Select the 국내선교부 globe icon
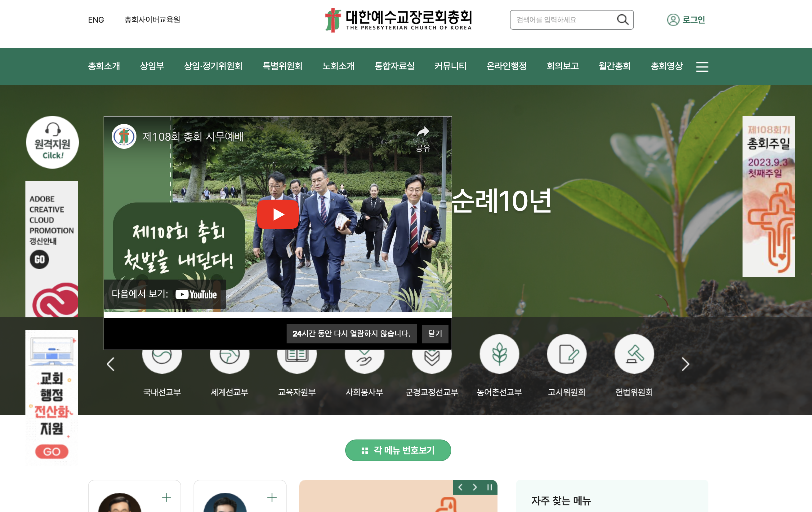 coord(162,354)
